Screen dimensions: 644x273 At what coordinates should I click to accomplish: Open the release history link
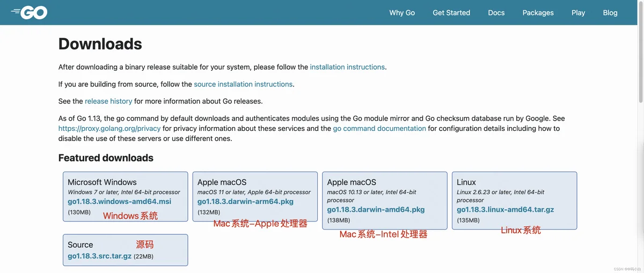point(108,101)
